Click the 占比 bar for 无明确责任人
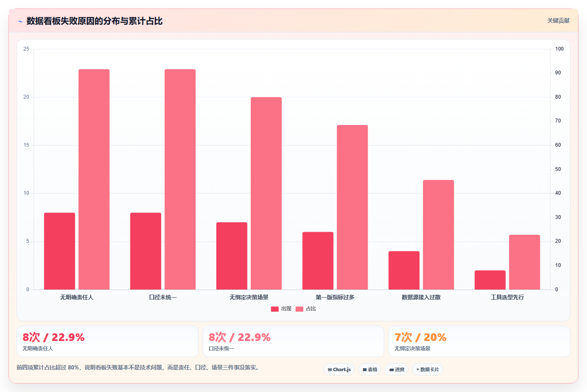The height and width of the screenshot is (392, 587). pos(94,179)
